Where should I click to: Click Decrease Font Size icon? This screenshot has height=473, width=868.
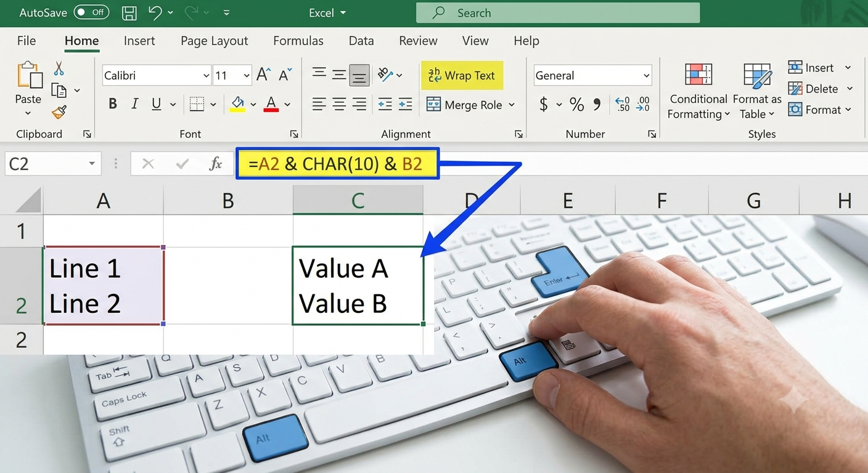[285, 75]
